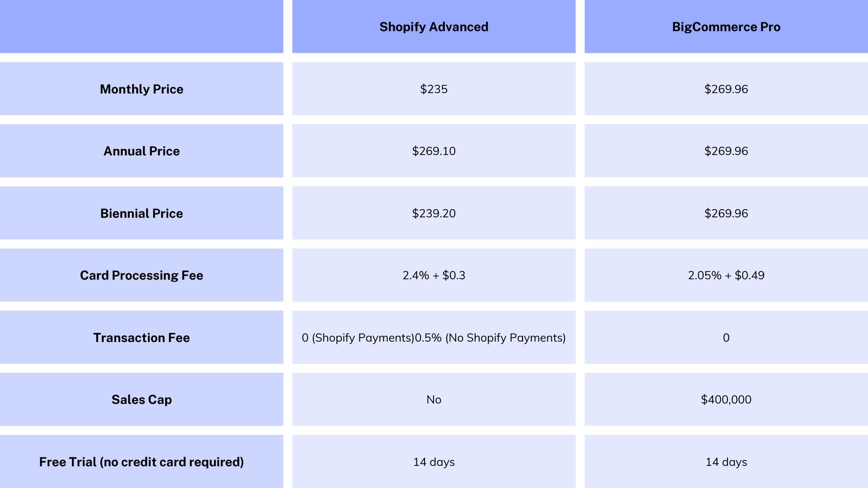Select the Biennial Price row label

coord(142,213)
